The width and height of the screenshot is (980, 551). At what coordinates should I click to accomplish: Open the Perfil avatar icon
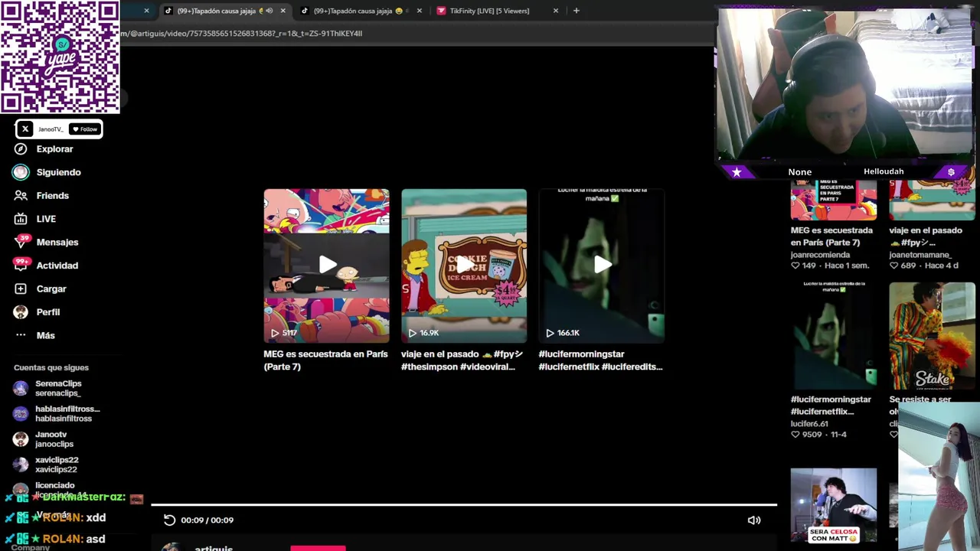21,312
